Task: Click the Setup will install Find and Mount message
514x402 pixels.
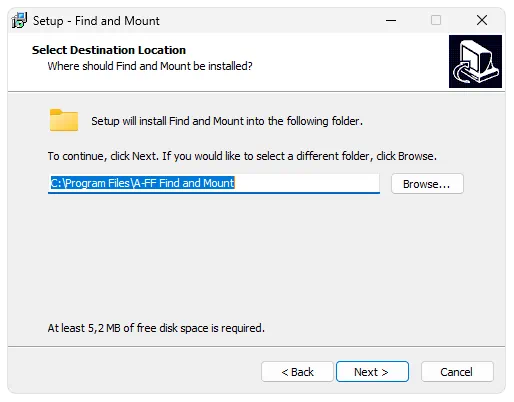Action: tap(227, 121)
